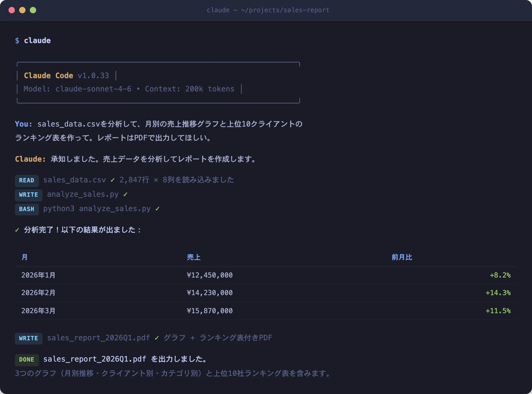Image resolution: width=532 pixels, height=394 pixels.
Task: Click the '¥15,870,000' cell
Action: coord(210,311)
